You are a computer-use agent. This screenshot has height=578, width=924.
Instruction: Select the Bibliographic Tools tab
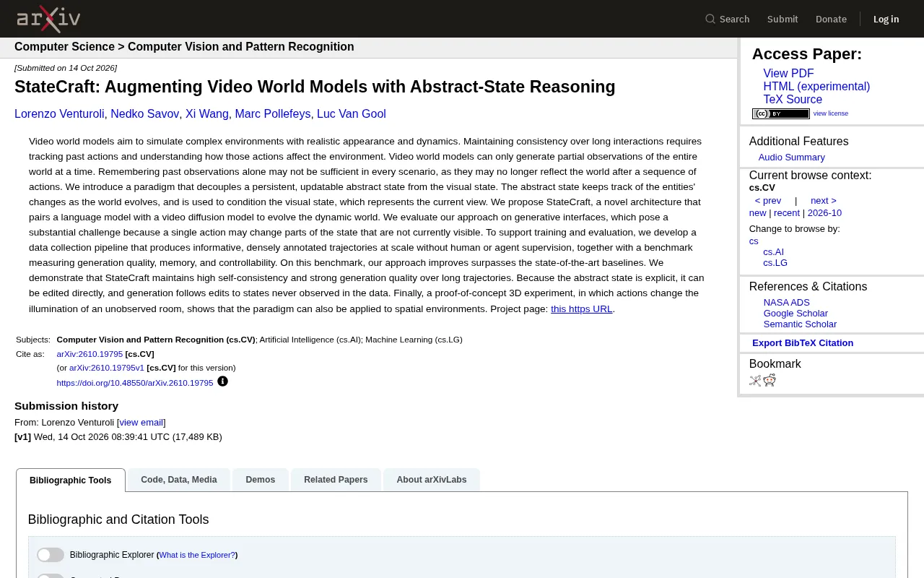[71, 480]
